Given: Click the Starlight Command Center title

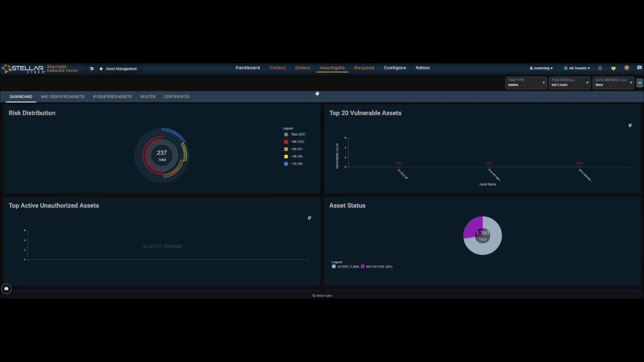Looking at the screenshot, I should [62, 68].
